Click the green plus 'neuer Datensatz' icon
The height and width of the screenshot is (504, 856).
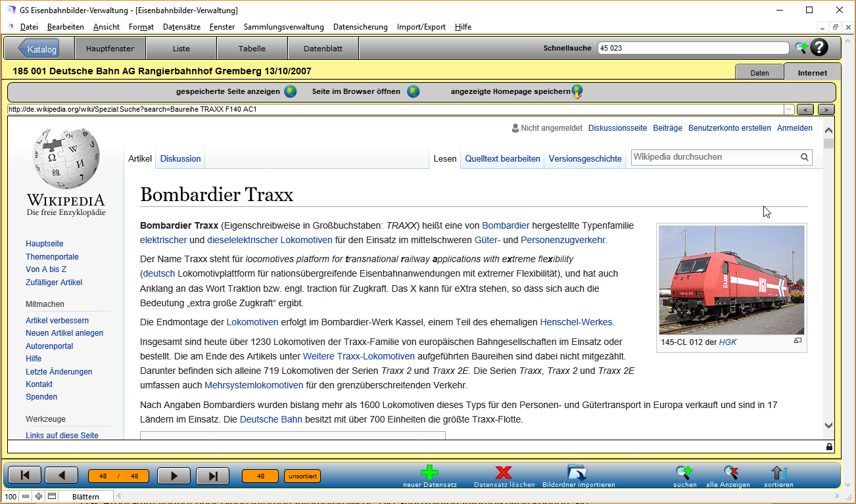point(429,472)
